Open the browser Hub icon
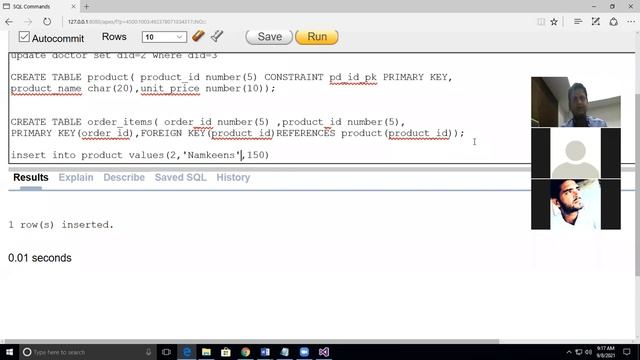The width and height of the screenshot is (640, 360). pos(578,22)
